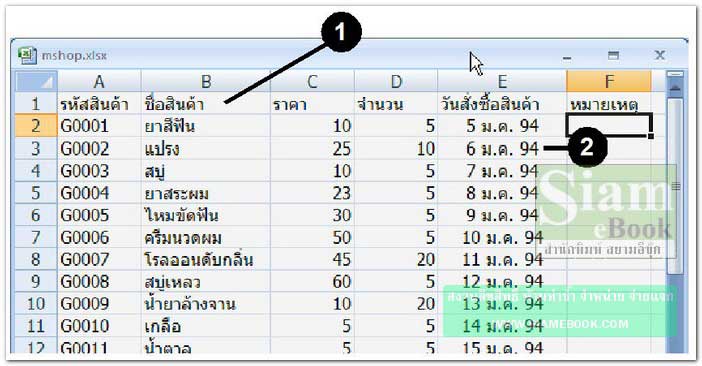The image size is (702, 366).
Task: Click the Select All corner triangle
Action: click(x=36, y=81)
